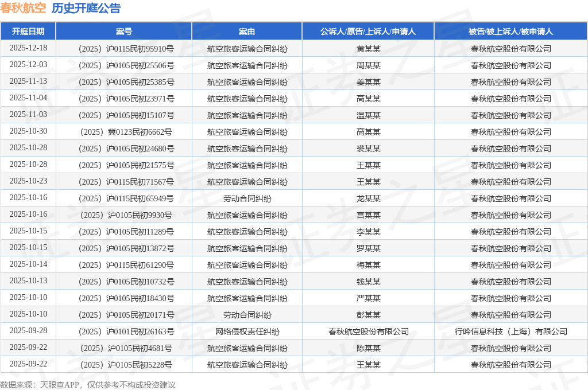The width and height of the screenshot is (588, 390).
Task: Click case number (2025)沪0105民初15107号
Action: pyautogui.click(x=126, y=115)
